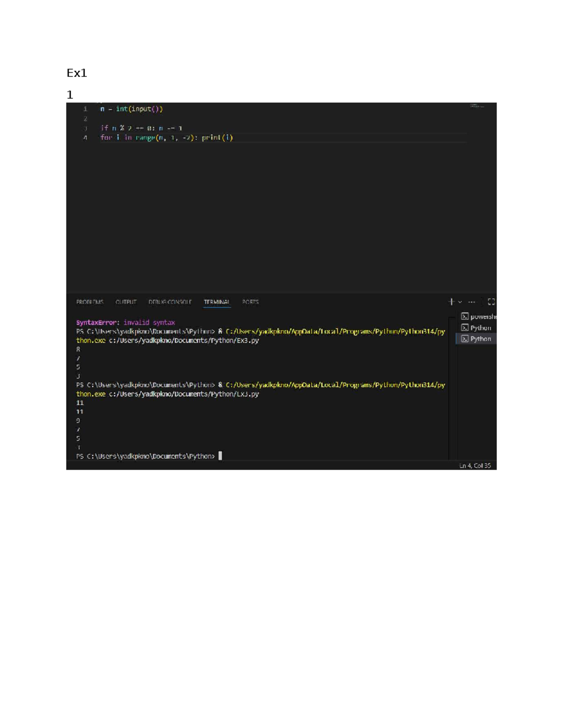
Task: Click the 'Ex1' heading in document
Action: point(77,73)
